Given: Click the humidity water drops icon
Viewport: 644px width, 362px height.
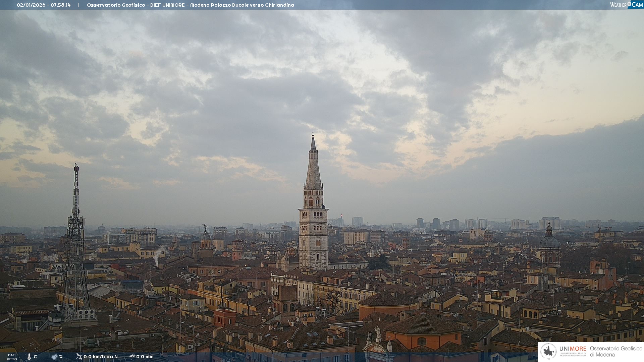Looking at the screenshot, I should pos(54,357).
